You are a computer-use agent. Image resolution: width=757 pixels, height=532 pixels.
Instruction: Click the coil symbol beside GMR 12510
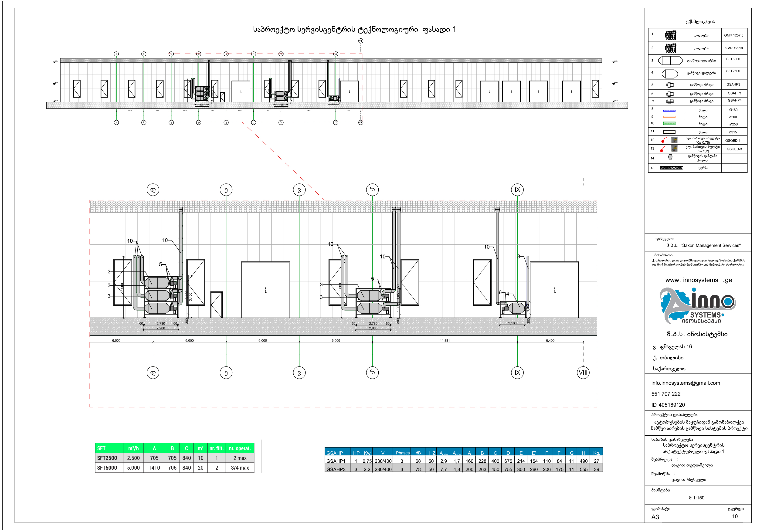click(x=670, y=48)
